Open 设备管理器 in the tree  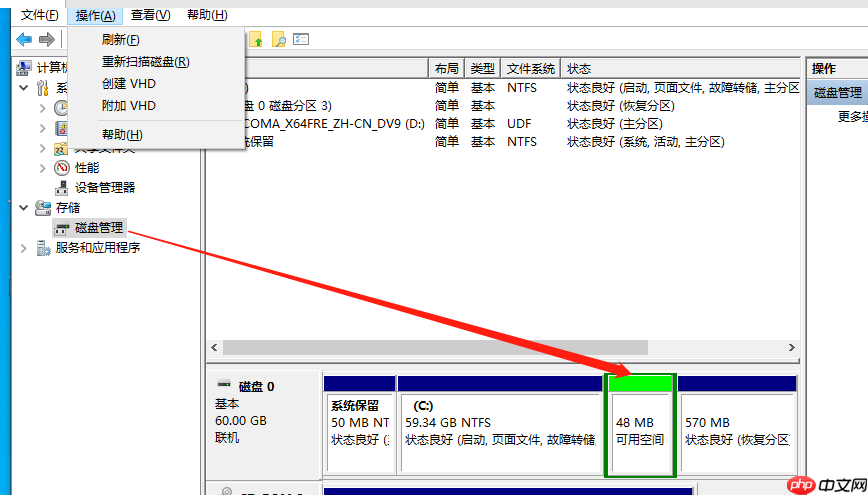click(105, 188)
